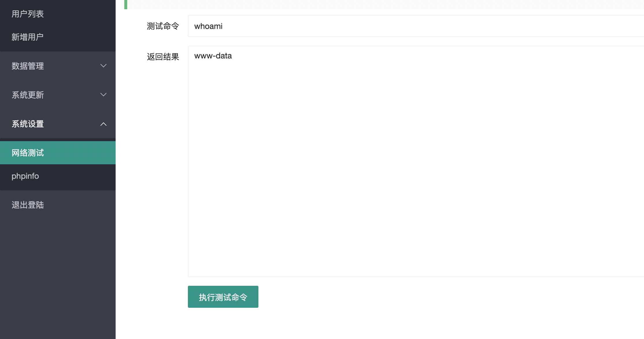The image size is (644, 339).
Task: Collapse the 系统设置 chevron arrow
Action: tap(103, 124)
